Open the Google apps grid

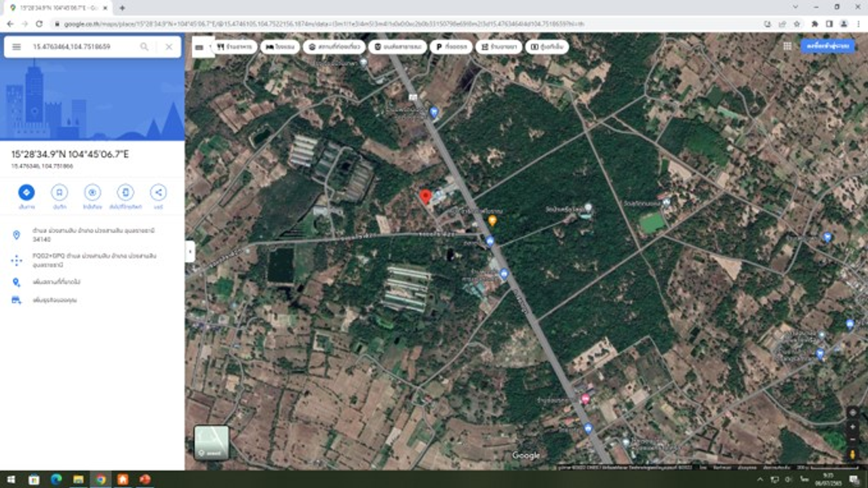point(787,46)
